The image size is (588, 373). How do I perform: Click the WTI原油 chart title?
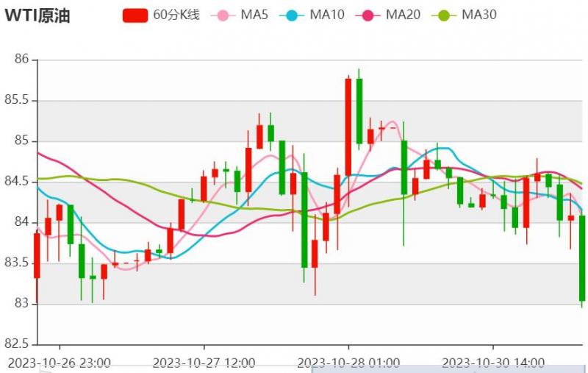point(37,15)
